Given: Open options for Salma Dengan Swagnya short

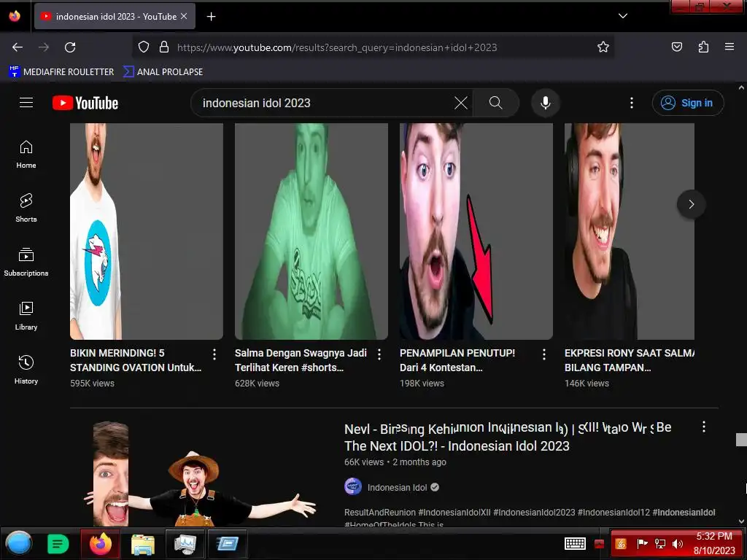Looking at the screenshot, I should (379, 354).
